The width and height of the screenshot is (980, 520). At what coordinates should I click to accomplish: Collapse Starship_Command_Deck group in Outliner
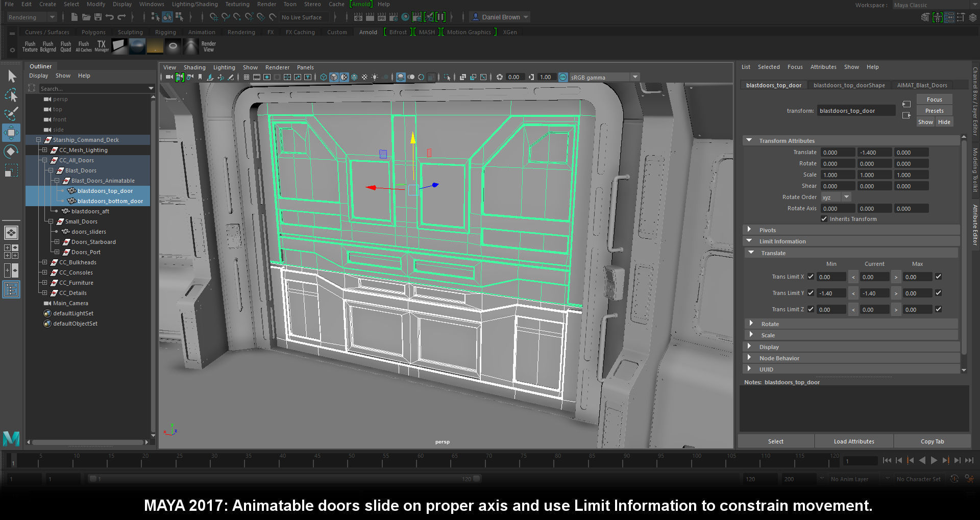(38, 140)
